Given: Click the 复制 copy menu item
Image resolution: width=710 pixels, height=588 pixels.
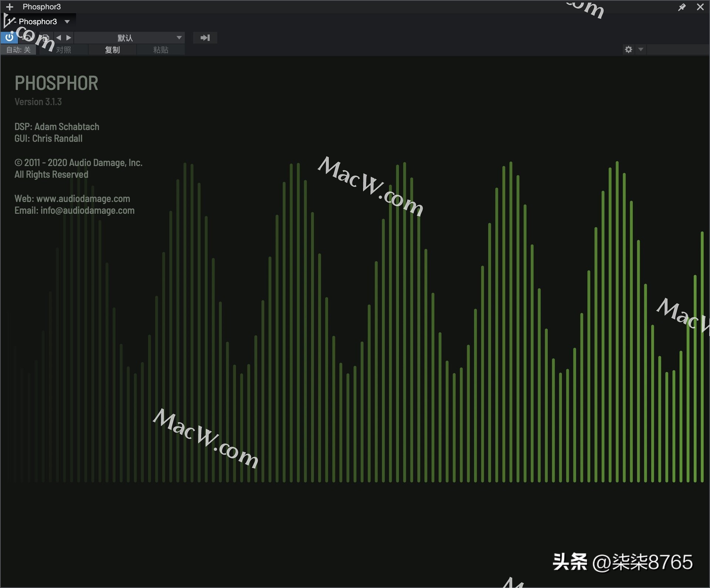Looking at the screenshot, I should pyautogui.click(x=112, y=50).
